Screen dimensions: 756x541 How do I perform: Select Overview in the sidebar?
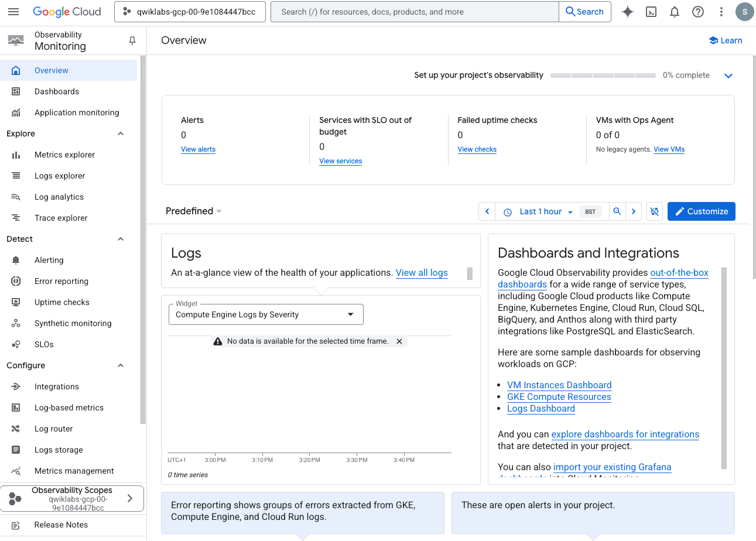click(69, 70)
